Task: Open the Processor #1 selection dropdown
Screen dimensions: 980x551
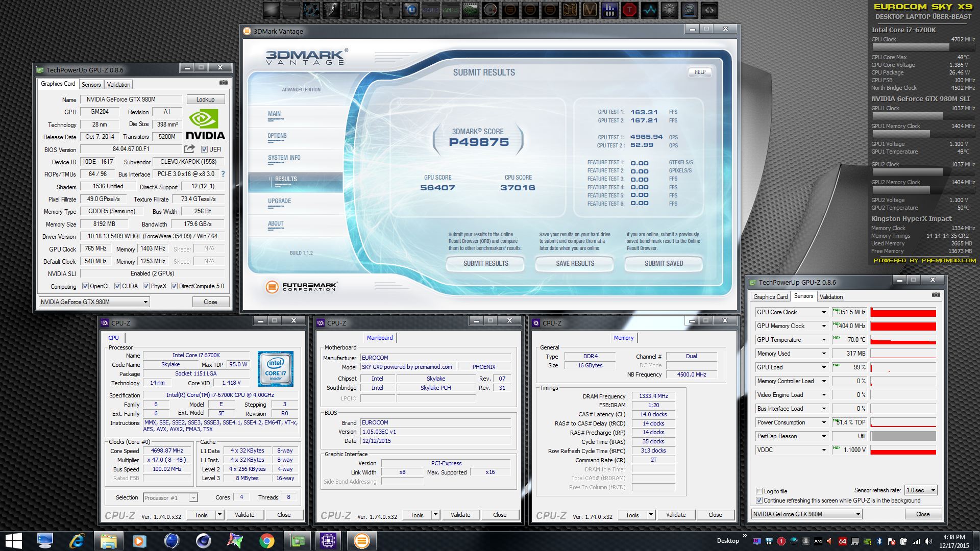Action: pyautogui.click(x=170, y=497)
